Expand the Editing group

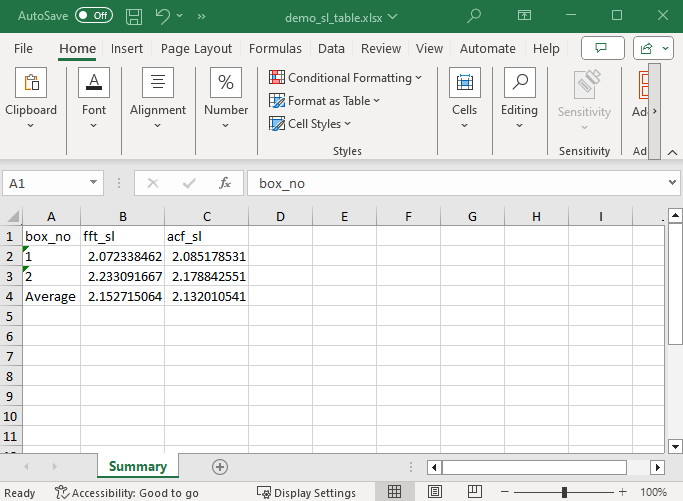point(519,99)
